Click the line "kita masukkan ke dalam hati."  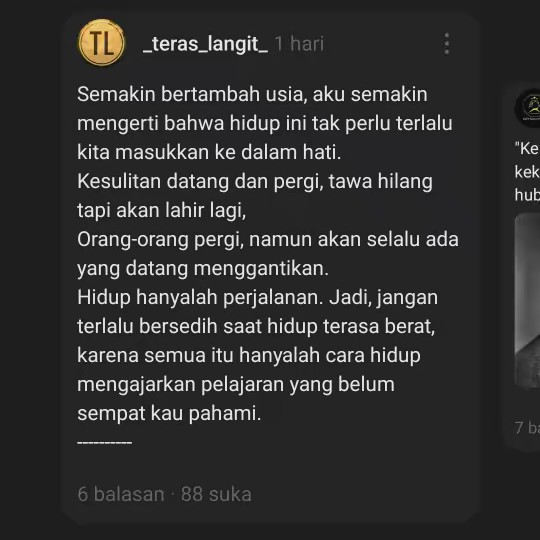209,152
